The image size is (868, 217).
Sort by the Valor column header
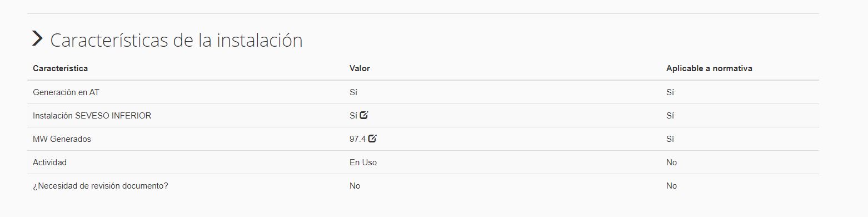(360, 68)
